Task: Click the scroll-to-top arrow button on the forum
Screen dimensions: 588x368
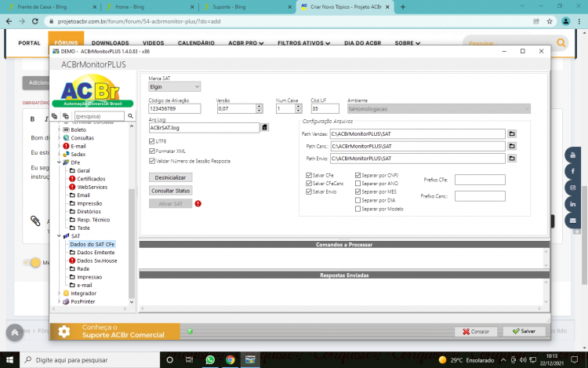Action: point(15,333)
